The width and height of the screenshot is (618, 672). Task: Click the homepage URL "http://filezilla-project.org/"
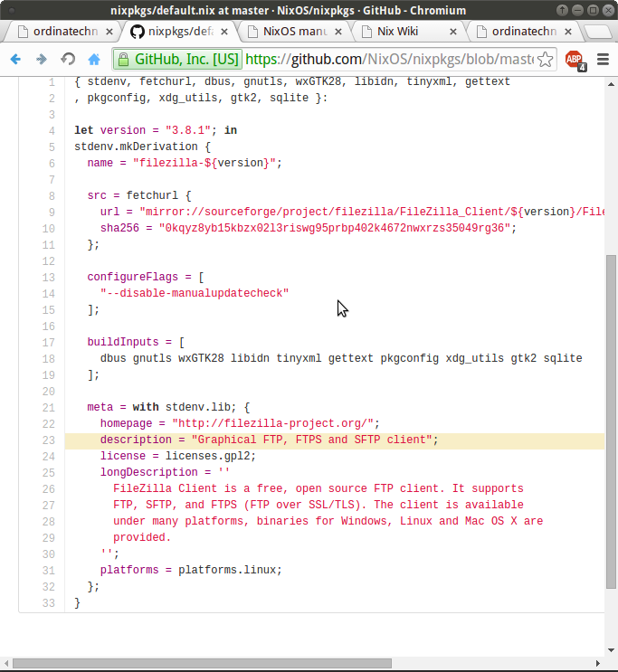coord(272,423)
